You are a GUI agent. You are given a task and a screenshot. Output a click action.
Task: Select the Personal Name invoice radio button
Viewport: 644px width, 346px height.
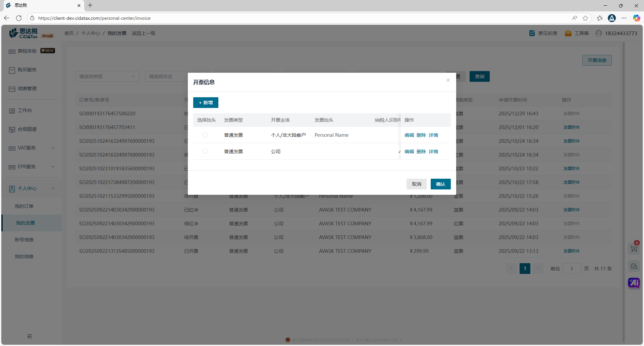[205, 135]
